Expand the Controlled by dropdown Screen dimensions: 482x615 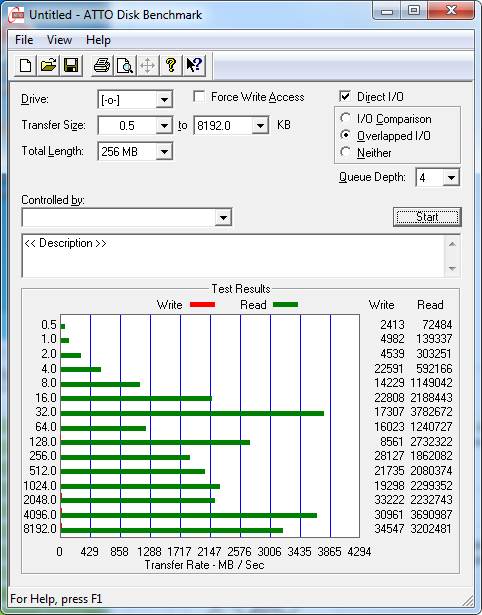click(x=223, y=218)
